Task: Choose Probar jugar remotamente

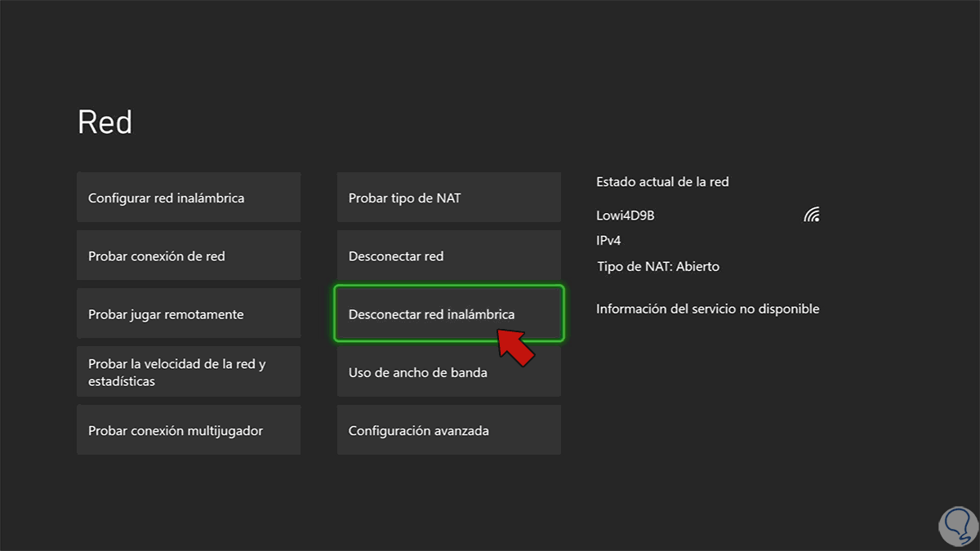Action: point(189,314)
